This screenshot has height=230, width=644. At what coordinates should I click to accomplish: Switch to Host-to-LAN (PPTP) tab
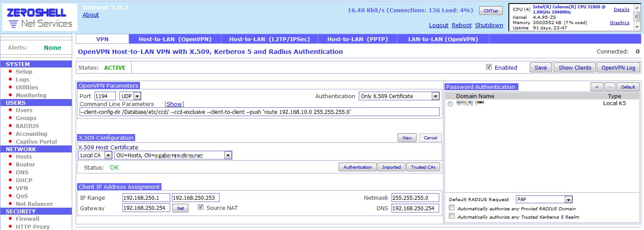point(357,39)
